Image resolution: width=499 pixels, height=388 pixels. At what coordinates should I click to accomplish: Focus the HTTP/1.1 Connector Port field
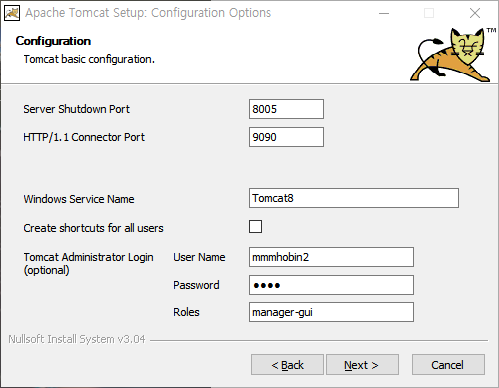(x=286, y=137)
